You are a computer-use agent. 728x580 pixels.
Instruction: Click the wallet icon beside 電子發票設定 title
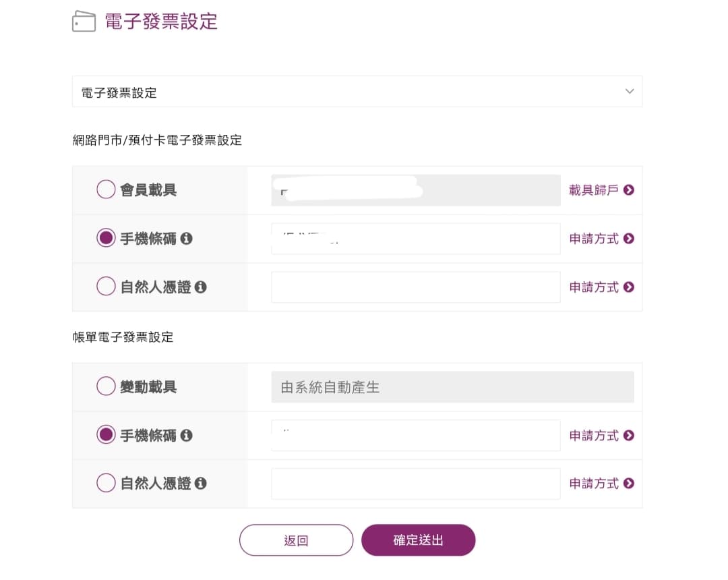point(84,22)
